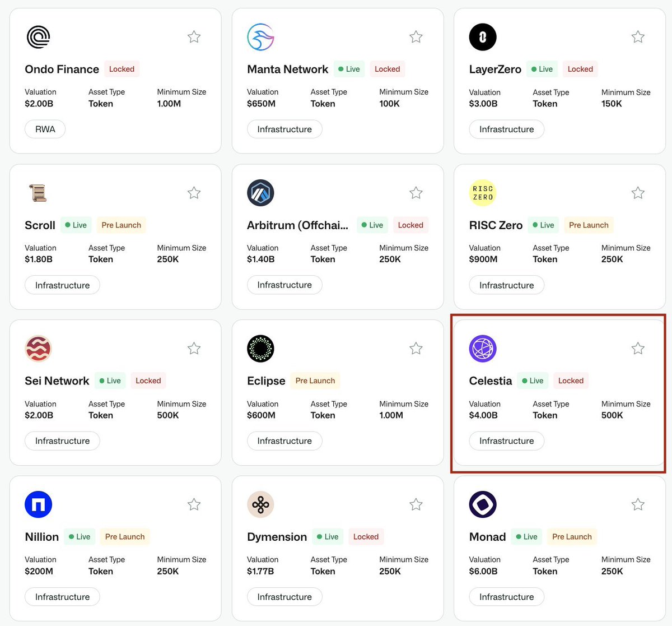
Task: Select Infrastructure tag on Monad card
Action: pyautogui.click(x=507, y=597)
